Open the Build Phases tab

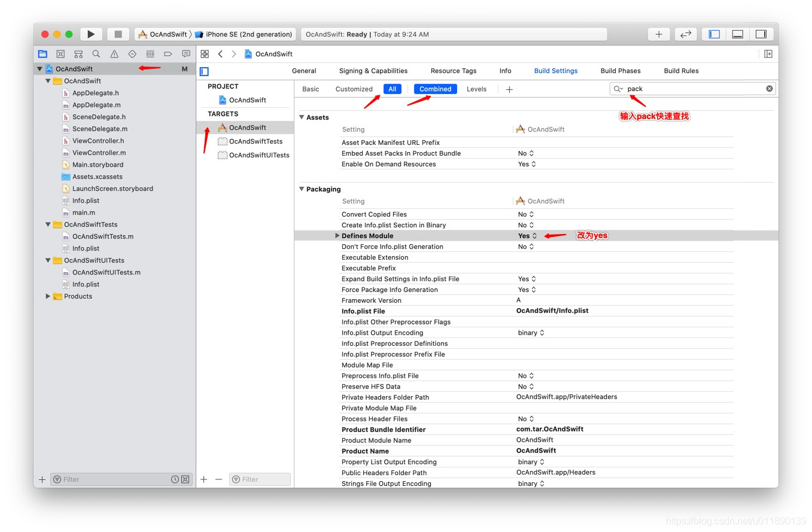pyautogui.click(x=621, y=71)
